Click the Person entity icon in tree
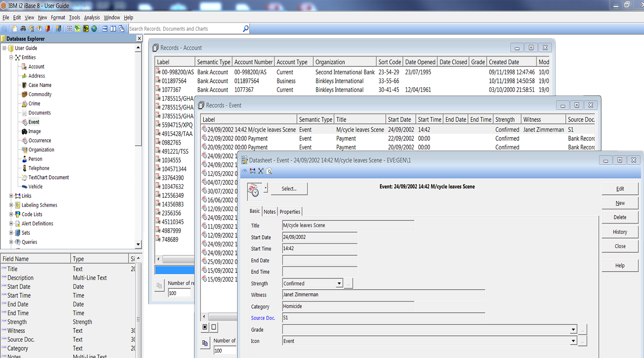This screenshot has height=358, width=644. pyautogui.click(x=24, y=159)
